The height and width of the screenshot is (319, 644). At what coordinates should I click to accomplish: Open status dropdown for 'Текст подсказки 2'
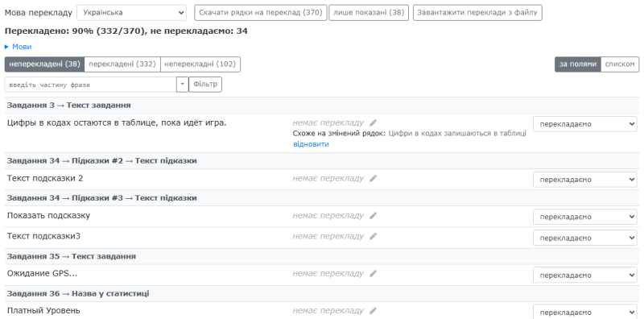click(x=585, y=180)
